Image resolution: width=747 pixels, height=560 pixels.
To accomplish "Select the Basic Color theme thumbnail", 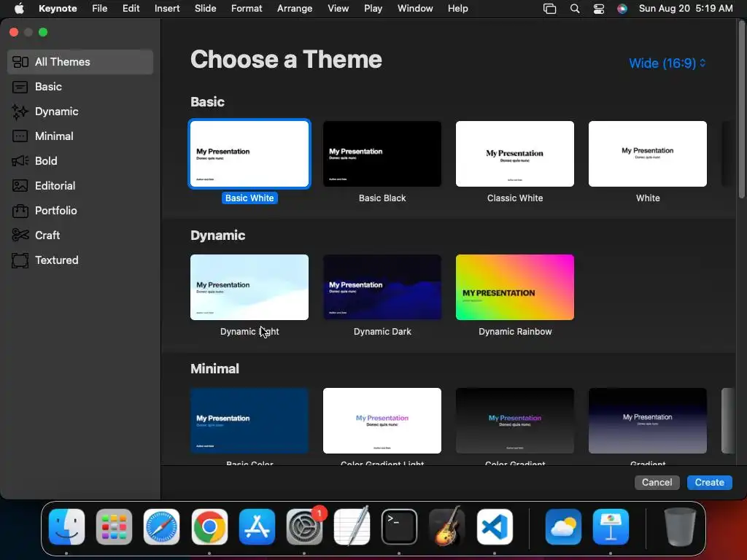I will click(249, 421).
